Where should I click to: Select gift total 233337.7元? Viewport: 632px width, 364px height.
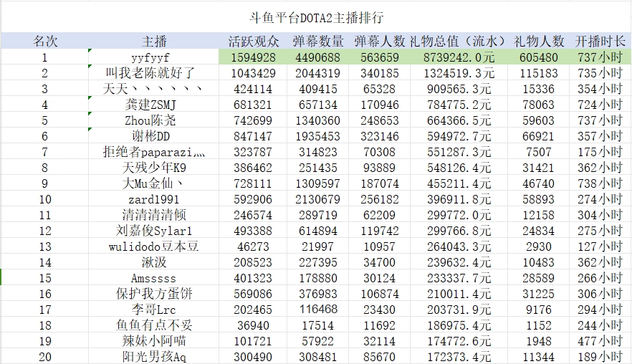tap(459, 278)
